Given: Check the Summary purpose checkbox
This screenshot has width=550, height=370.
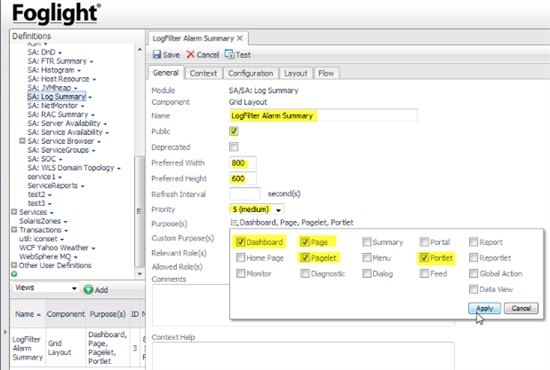Looking at the screenshot, I should pyautogui.click(x=367, y=242).
